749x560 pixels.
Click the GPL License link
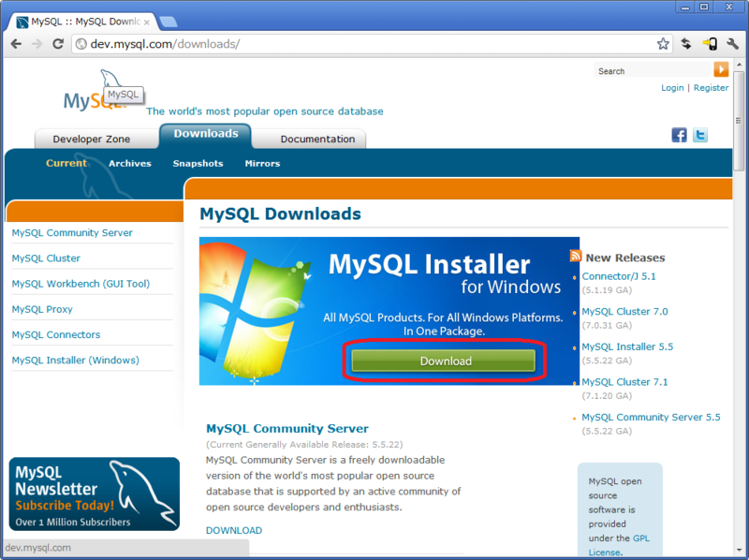point(619,545)
